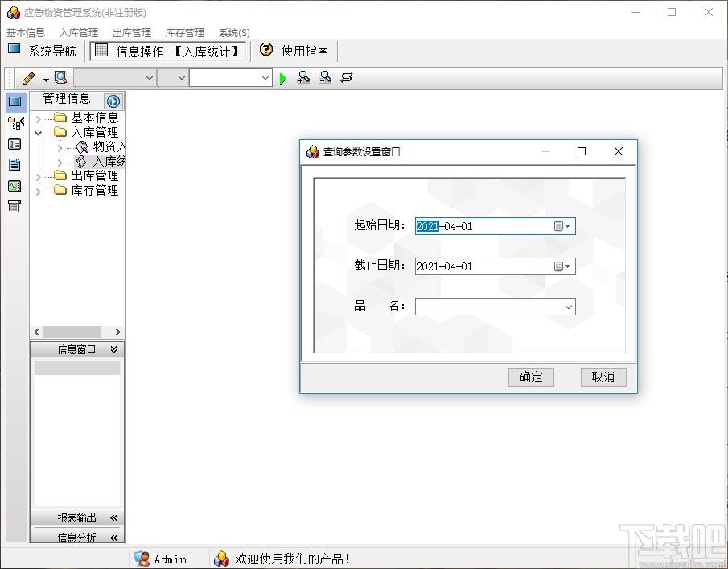728x569 pixels.
Task: Click the structure tree icon in left sidebar
Action: pos(15,123)
